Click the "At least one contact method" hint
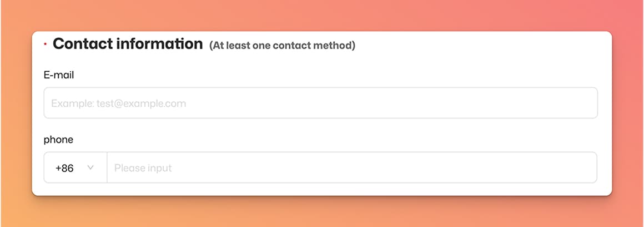Screen dimensions: 644x227 click(282, 46)
